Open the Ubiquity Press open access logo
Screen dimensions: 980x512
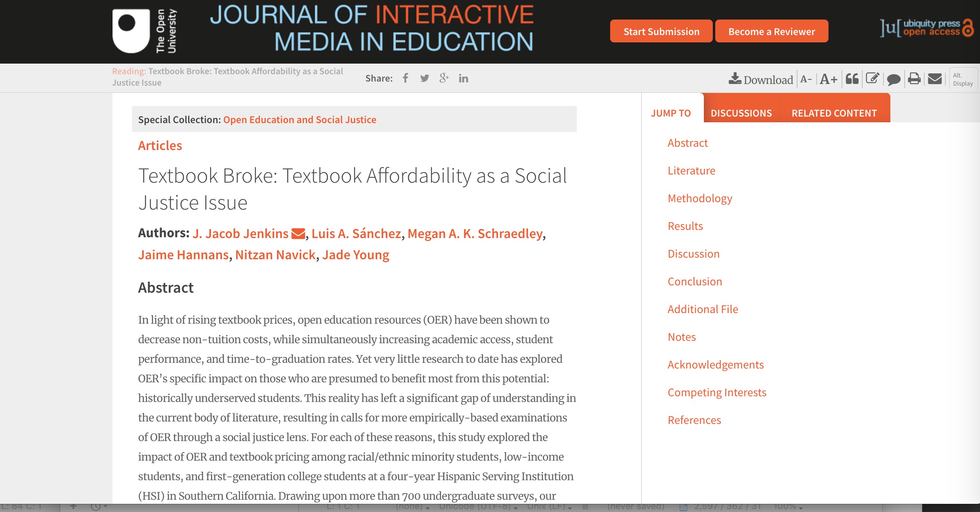(927, 28)
